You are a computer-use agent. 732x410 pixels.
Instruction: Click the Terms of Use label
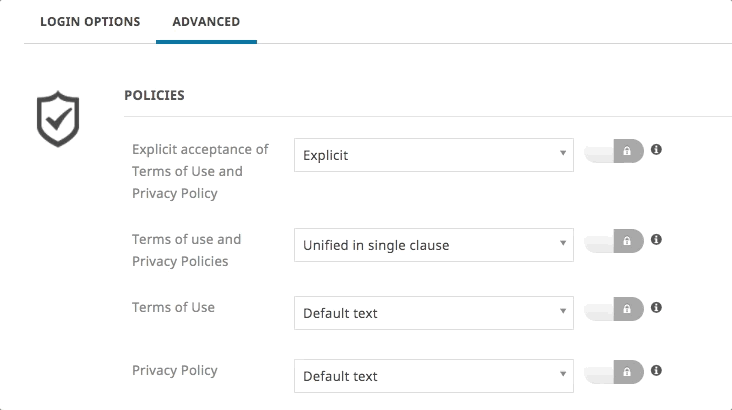[x=173, y=307]
